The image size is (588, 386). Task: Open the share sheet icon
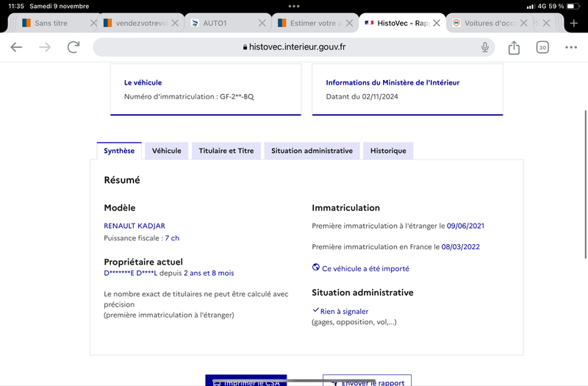pos(514,47)
